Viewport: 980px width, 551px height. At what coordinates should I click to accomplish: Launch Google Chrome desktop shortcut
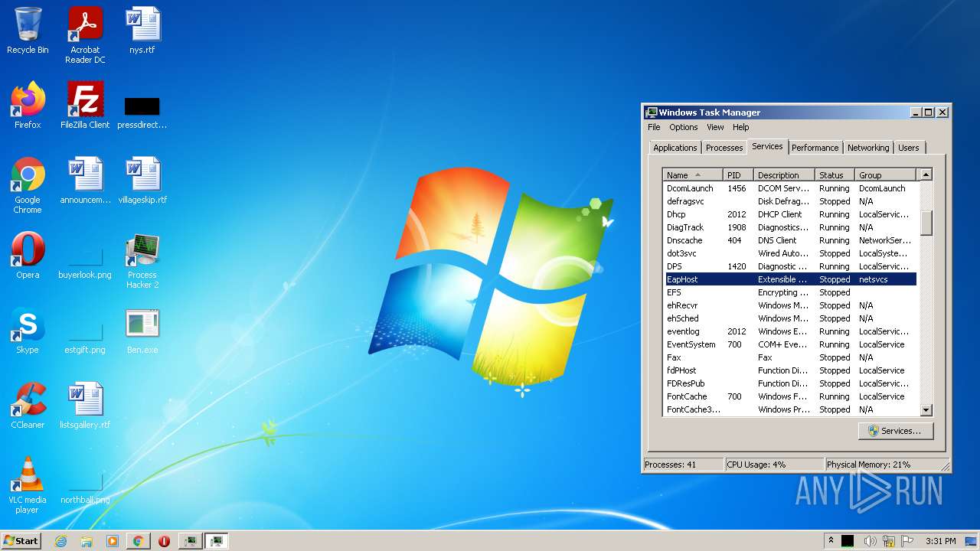(x=28, y=185)
